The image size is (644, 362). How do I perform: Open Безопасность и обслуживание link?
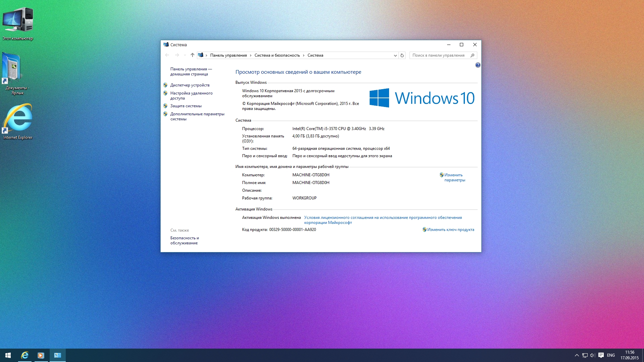click(x=184, y=240)
